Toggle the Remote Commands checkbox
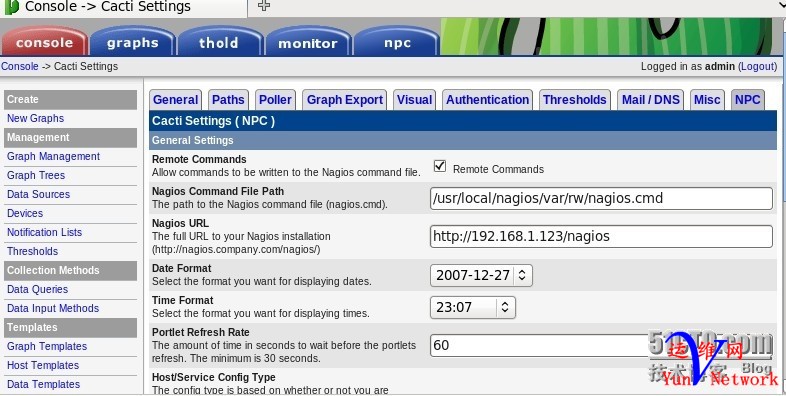 coord(440,166)
